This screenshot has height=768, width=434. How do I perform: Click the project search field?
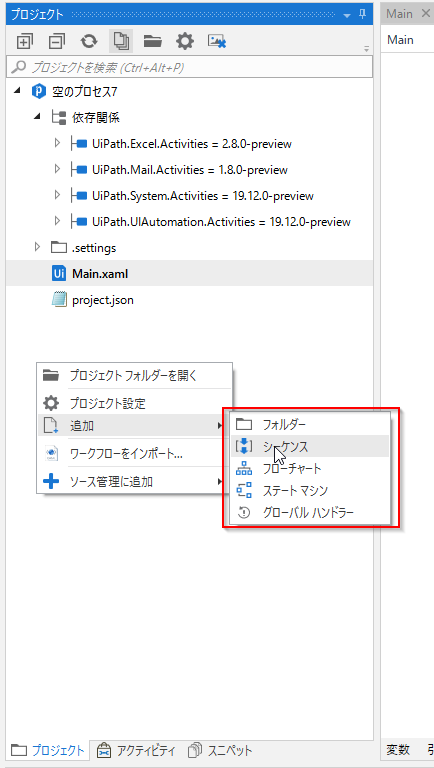click(189, 67)
